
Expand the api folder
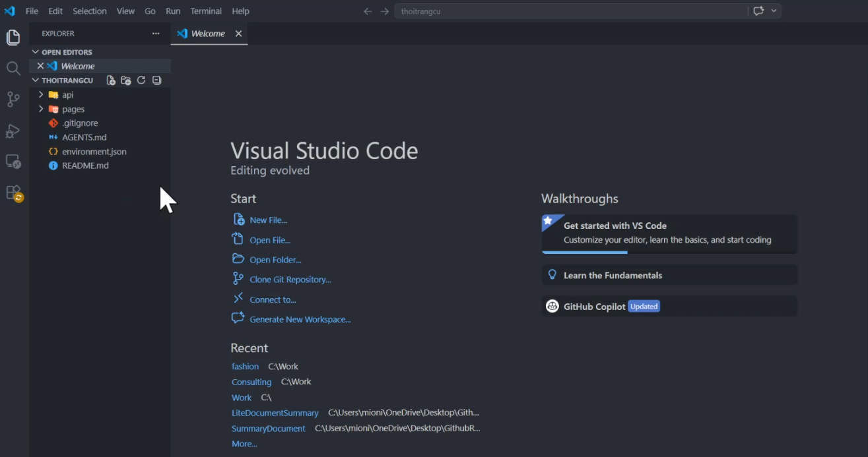click(41, 95)
